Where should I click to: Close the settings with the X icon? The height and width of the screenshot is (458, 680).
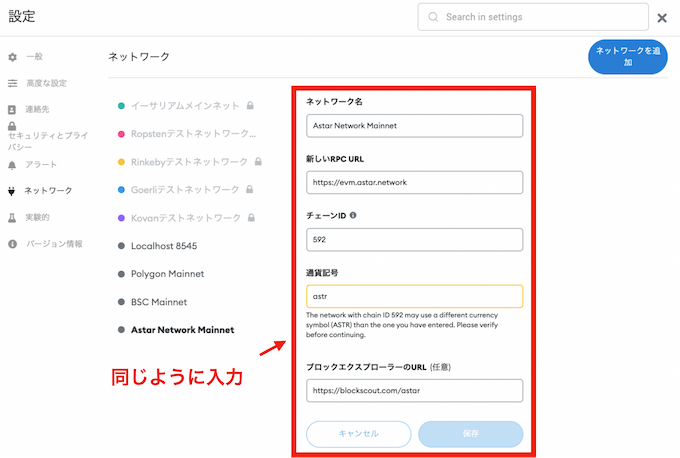tap(662, 18)
